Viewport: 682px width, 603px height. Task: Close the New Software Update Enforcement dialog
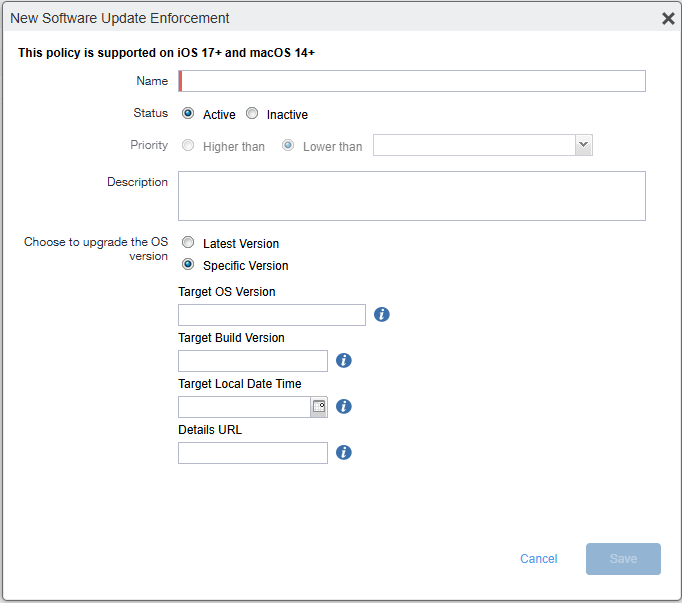pyautogui.click(x=668, y=18)
